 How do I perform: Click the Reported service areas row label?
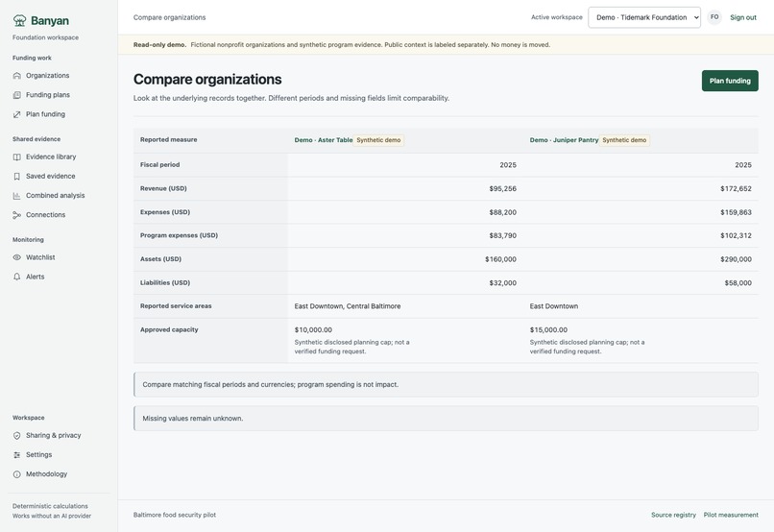(x=176, y=306)
